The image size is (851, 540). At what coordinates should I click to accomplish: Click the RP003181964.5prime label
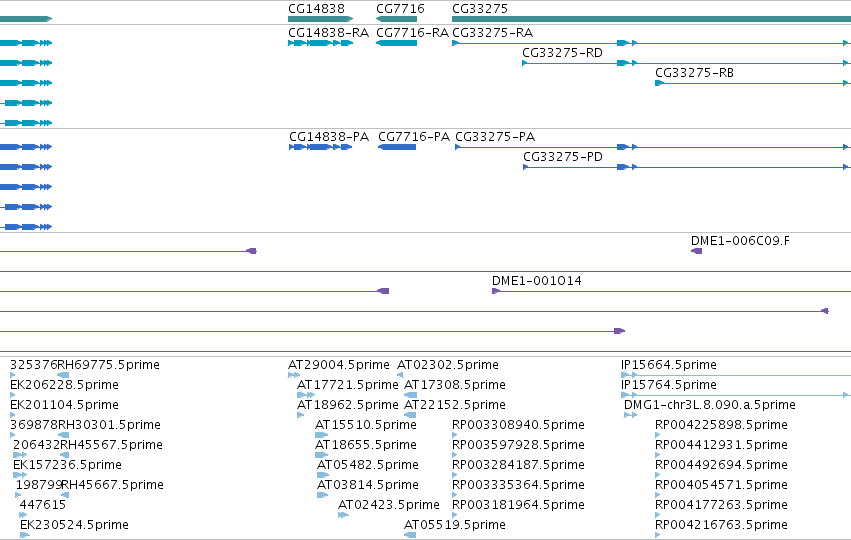518,505
